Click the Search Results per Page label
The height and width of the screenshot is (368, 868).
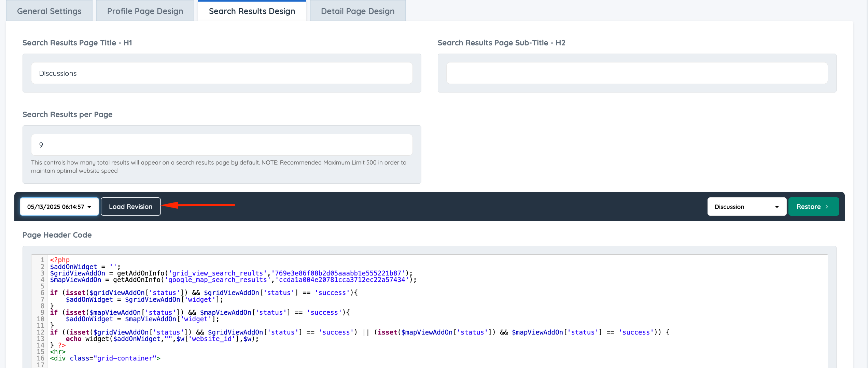(68, 114)
